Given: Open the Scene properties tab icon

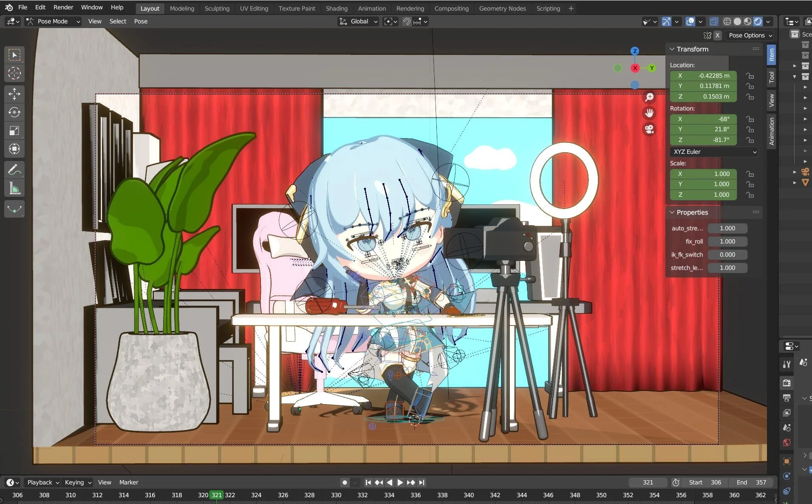Looking at the screenshot, I should (x=787, y=428).
